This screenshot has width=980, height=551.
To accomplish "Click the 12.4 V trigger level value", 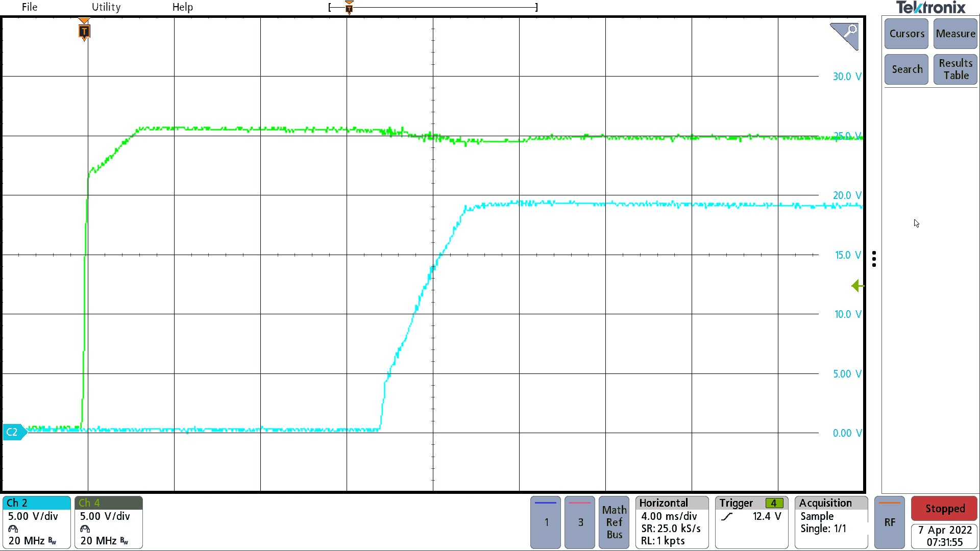I will (767, 516).
